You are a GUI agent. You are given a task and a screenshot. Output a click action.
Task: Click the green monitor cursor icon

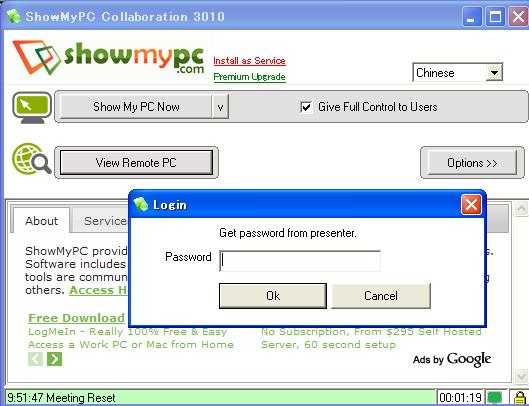32,108
